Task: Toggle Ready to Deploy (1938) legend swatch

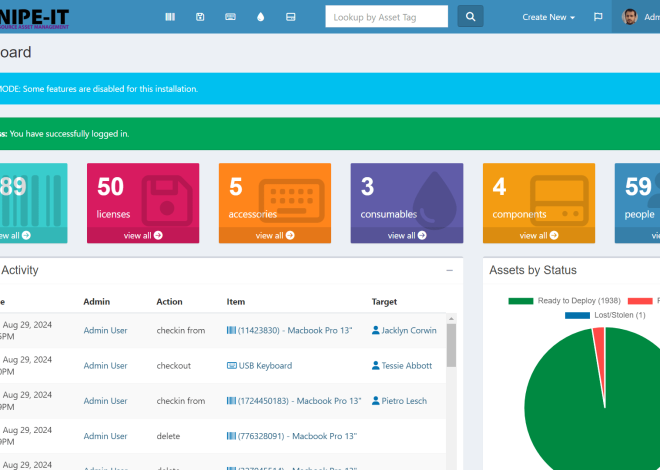Action: click(x=521, y=301)
